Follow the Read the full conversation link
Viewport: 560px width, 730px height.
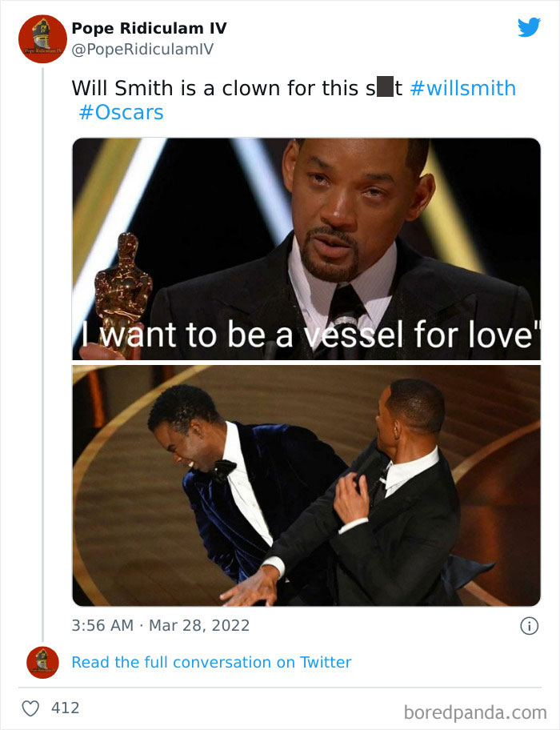212,662
